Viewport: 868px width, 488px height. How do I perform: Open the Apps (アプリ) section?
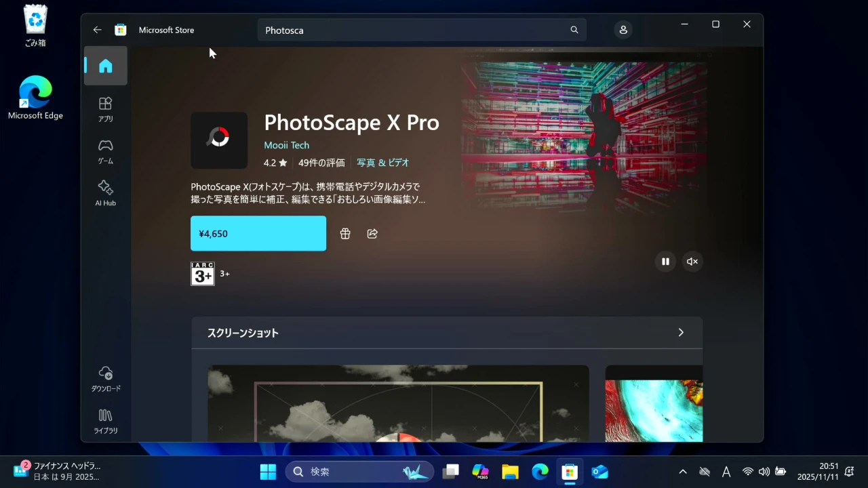106,108
